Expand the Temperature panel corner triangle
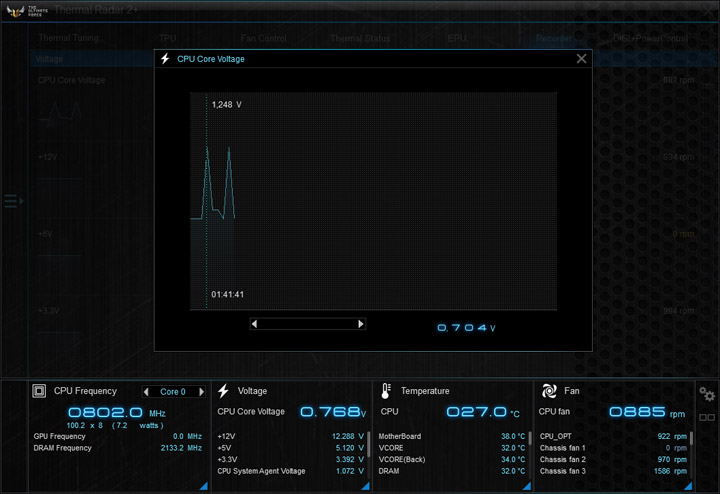720x494 pixels. point(527,485)
